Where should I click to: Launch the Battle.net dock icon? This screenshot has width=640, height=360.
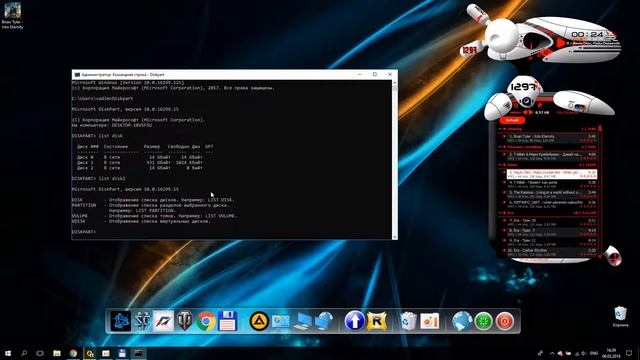click(x=121, y=321)
